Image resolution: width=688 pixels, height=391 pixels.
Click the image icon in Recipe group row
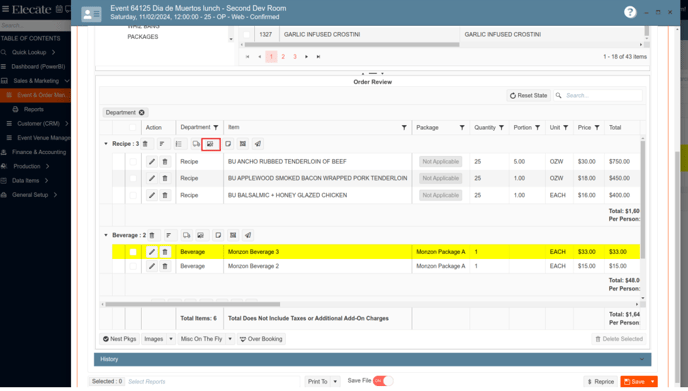tap(211, 144)
